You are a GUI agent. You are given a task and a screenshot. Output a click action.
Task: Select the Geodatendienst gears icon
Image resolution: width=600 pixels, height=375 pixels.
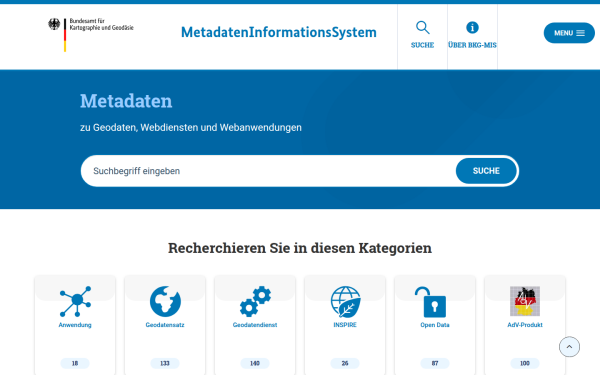(255, 302)
